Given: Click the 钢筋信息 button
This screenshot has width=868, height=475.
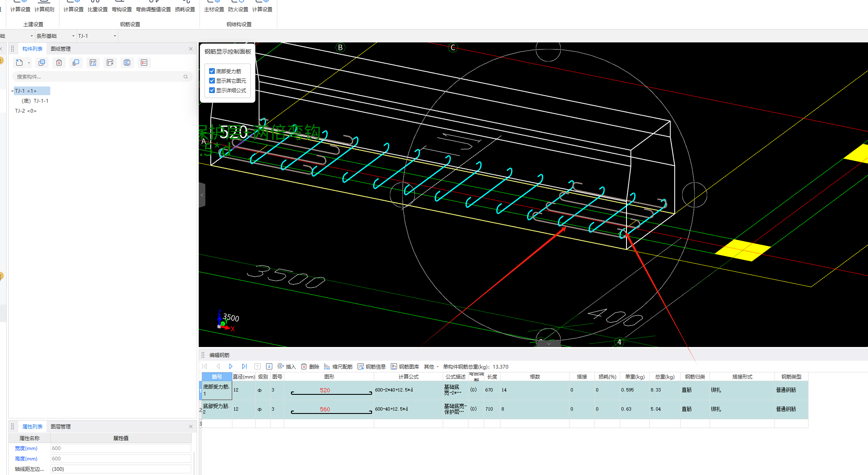Looking at the screenshot, I should [372, 367].
